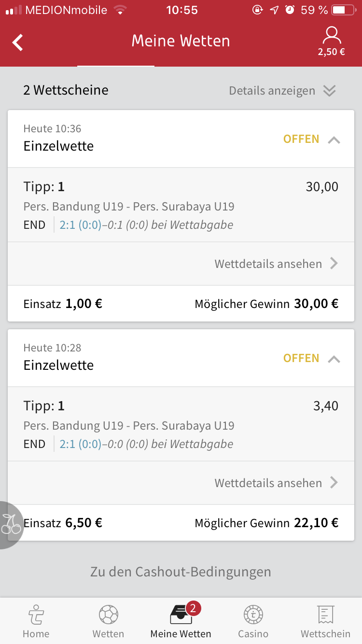
Task: Go to the Wetten soccer ball tab
Action: point(109,616)
